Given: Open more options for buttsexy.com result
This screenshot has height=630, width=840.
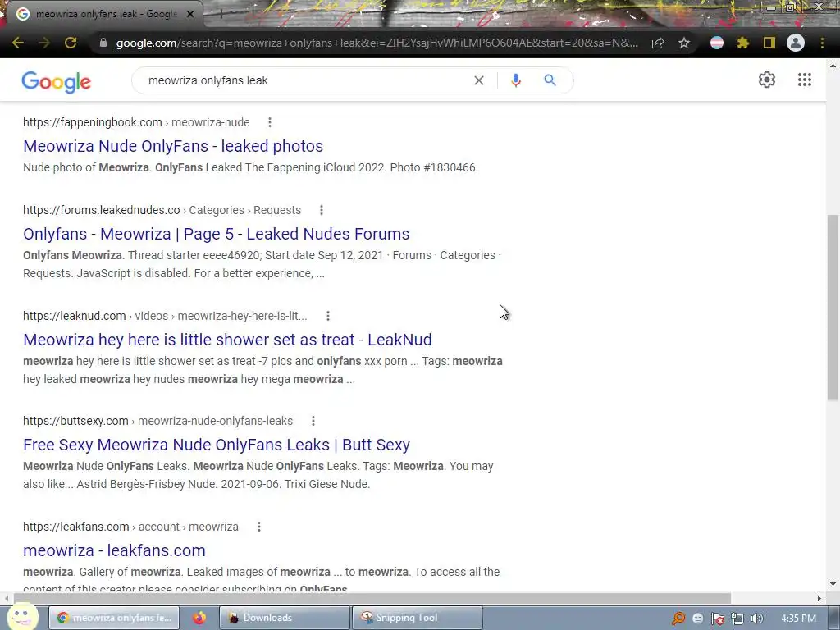Looking at the screenshot, I should pos(313,421).
